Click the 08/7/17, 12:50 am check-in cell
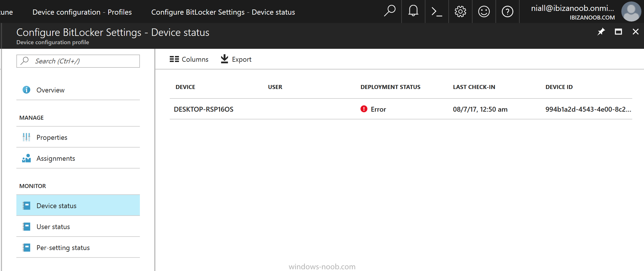The image size is (644, 271). coord(480,109)
